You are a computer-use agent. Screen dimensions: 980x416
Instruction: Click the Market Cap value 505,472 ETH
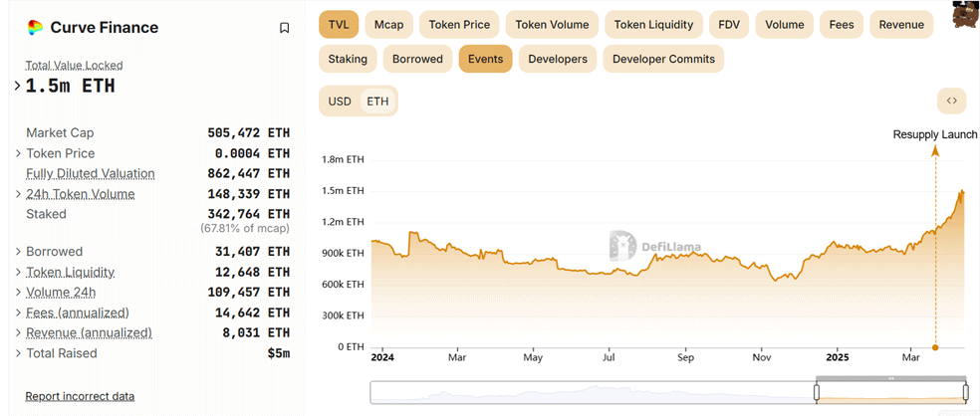point(249,133)
